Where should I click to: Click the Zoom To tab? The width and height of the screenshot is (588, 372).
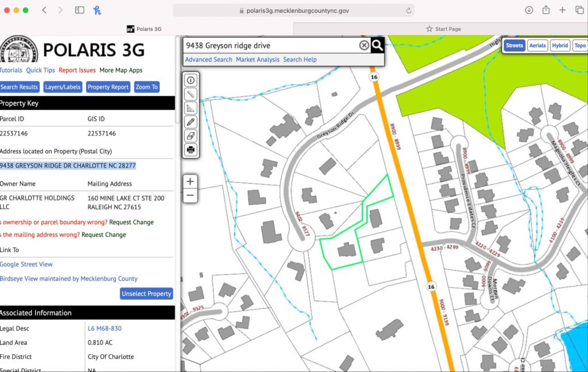(x=146, y=87)
